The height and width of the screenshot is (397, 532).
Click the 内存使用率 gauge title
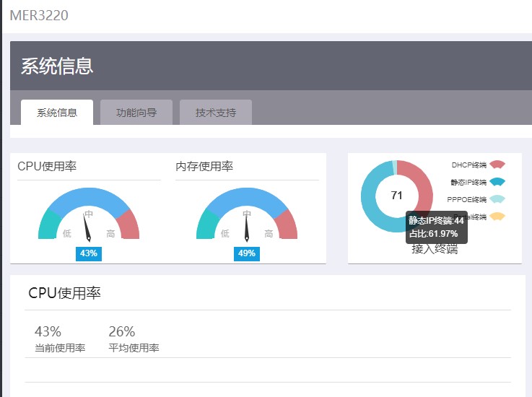coord(204,166)
